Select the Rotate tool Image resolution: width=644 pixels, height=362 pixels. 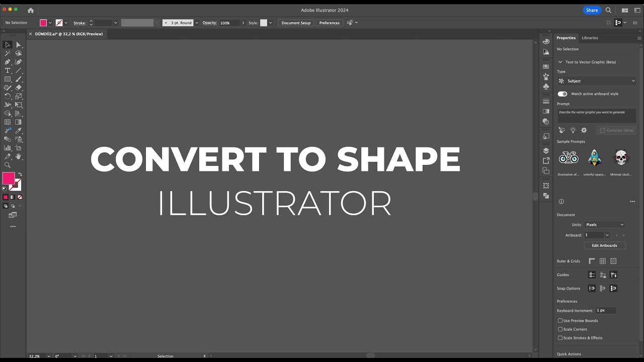pos(8,97)
